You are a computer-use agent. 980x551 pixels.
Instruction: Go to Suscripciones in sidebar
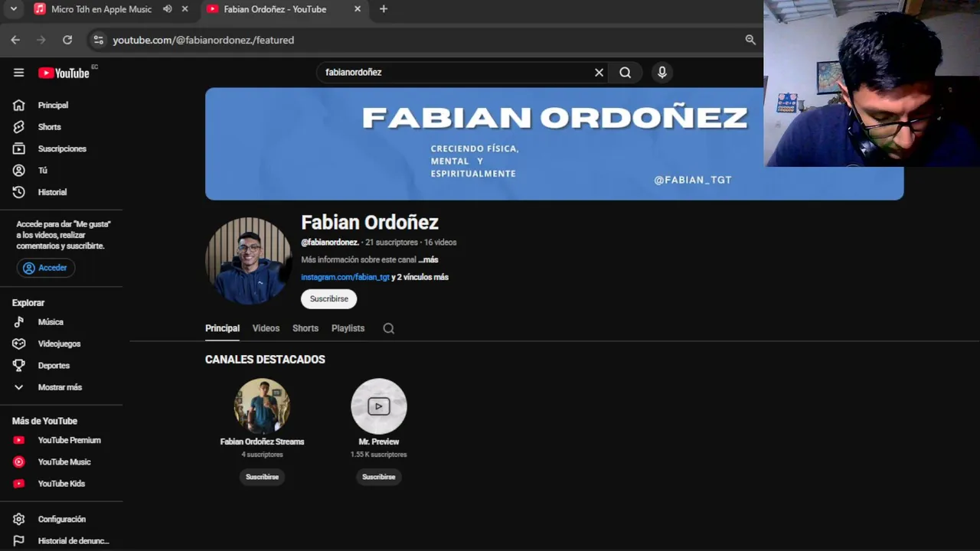pos(61,148)
